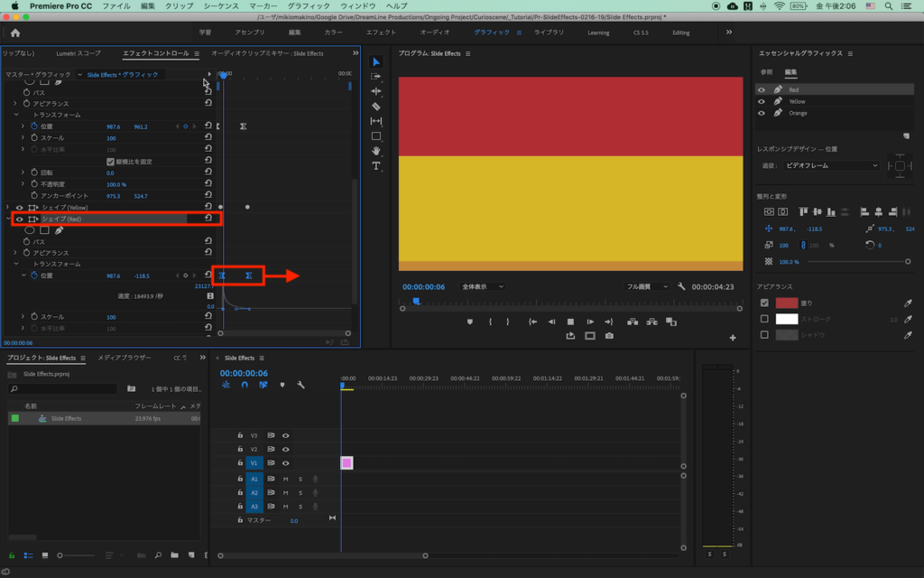Pick the Hand tool

click(376, 151)
